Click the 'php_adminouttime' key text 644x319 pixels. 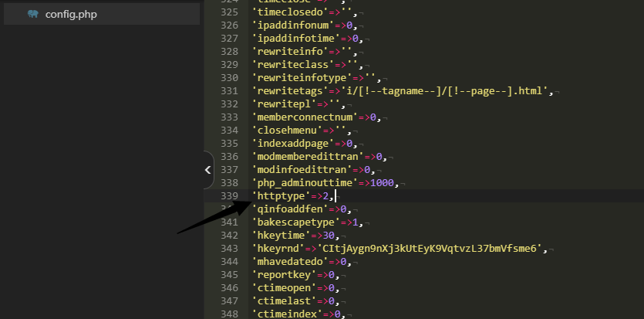pyautogui.click(x=305, y=183)
